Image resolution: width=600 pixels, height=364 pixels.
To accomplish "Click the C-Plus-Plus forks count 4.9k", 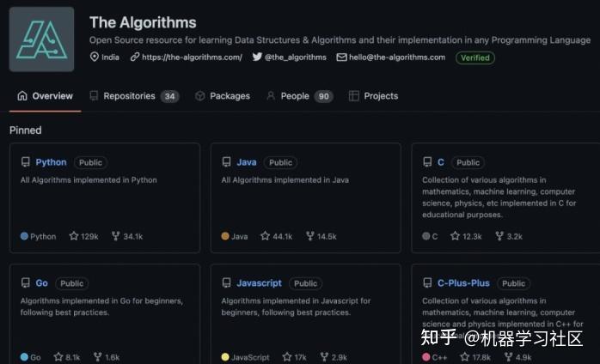I will coord(517,357).
